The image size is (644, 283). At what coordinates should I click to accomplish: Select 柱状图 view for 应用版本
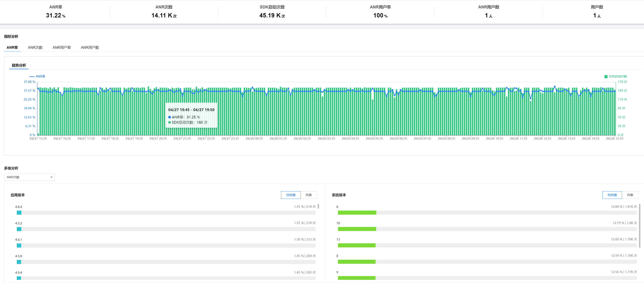(290, 195)
